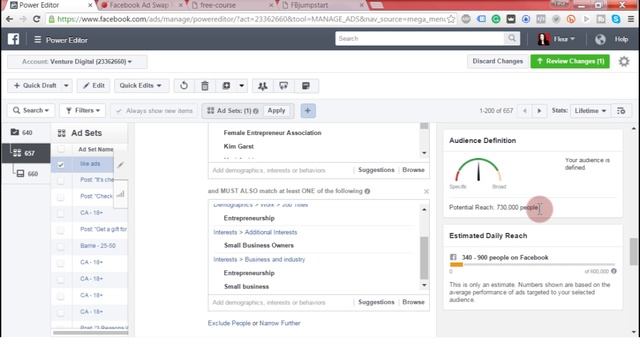
Task: Click the browser reload button
Action: pos(36,19)
